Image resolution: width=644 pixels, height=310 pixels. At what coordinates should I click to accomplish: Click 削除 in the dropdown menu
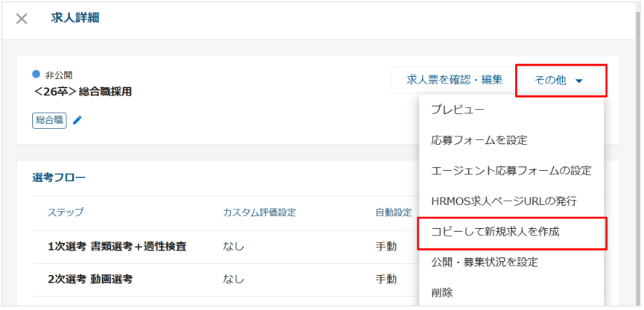[442, 292]
